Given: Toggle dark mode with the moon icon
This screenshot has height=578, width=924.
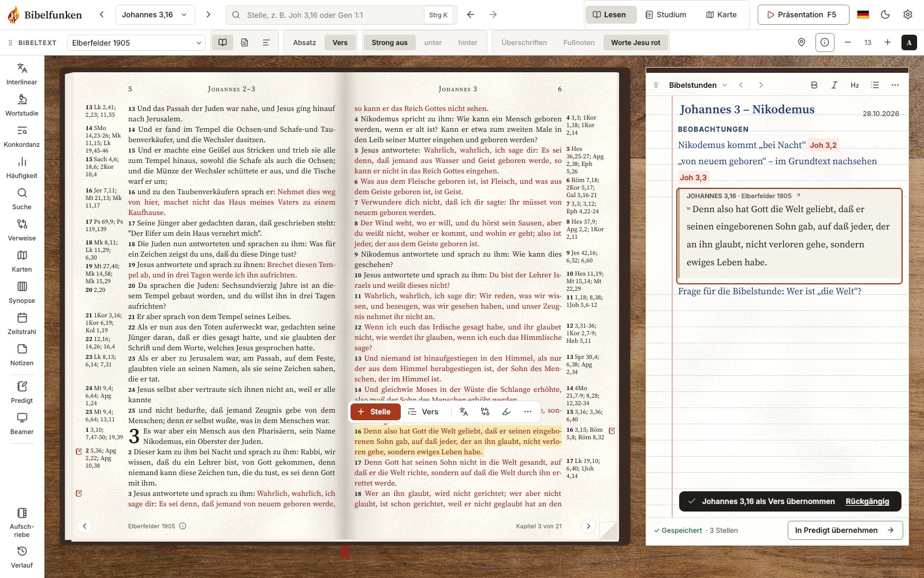Looking at the screenshot, I should (x=885, y=14).
